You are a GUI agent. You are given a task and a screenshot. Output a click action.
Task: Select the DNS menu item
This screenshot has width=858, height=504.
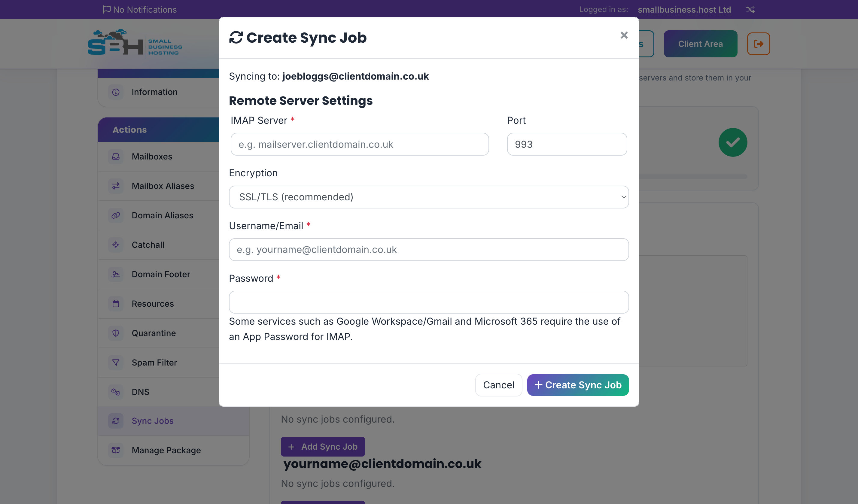coord(159,392)
